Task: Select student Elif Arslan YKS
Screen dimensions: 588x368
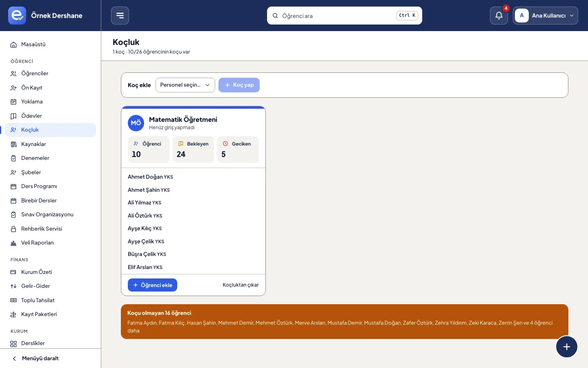Action: point(145,267)
